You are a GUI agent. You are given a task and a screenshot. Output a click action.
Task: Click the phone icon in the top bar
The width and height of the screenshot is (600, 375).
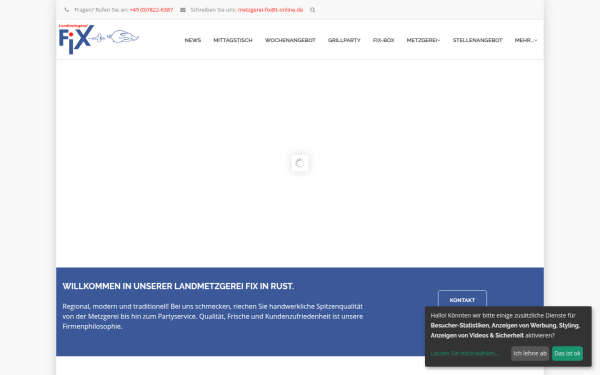pos(67,10)
